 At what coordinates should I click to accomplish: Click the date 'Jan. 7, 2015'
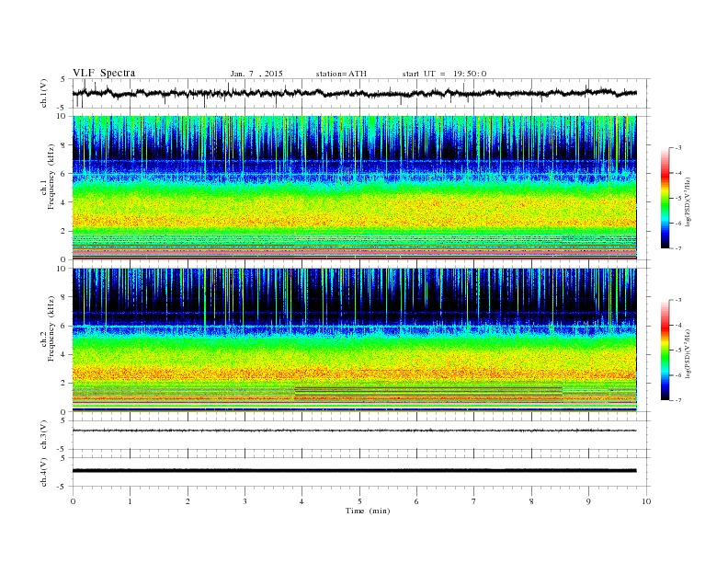click(256, 74)
